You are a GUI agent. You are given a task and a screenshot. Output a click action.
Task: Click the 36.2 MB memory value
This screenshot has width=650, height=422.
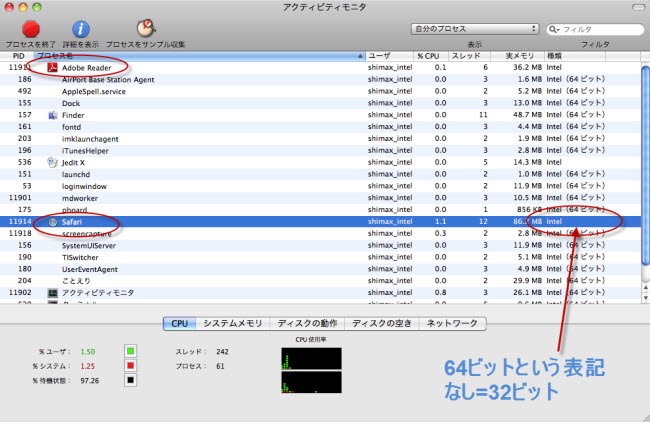[527, 67]
